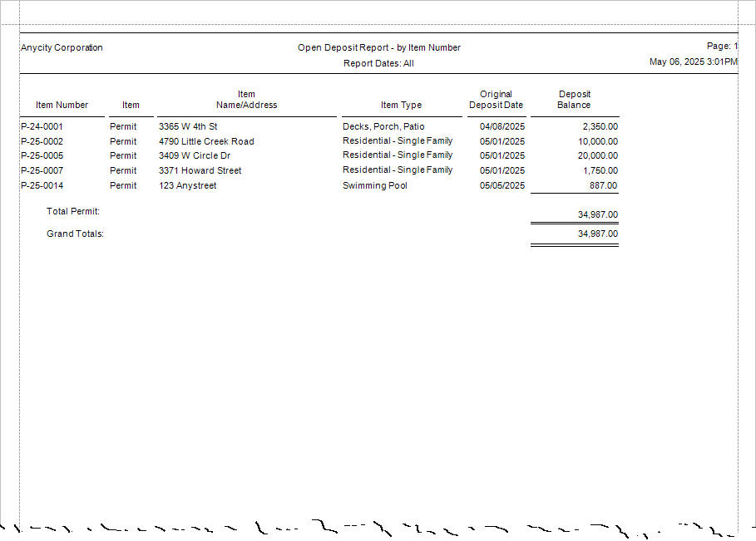
Task: Select the Original Deposit Date header
Action: pyautogui.click(x=496, y=100)
